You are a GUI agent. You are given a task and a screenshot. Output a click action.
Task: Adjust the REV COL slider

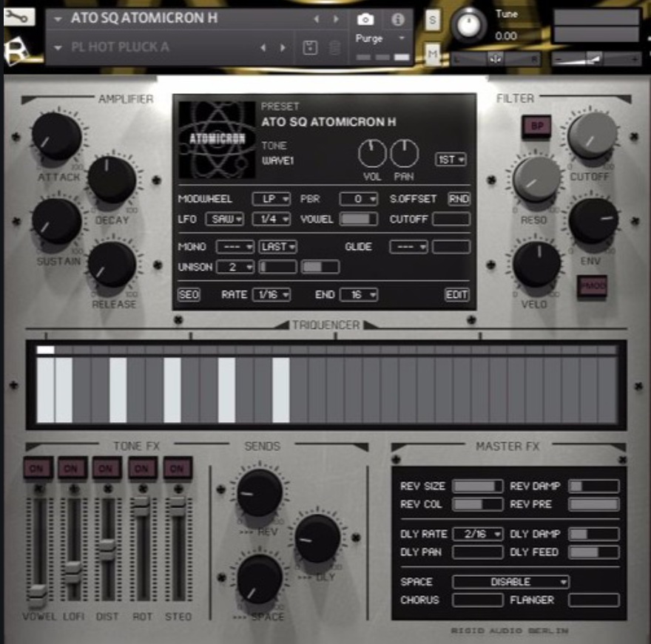[477, 504]
